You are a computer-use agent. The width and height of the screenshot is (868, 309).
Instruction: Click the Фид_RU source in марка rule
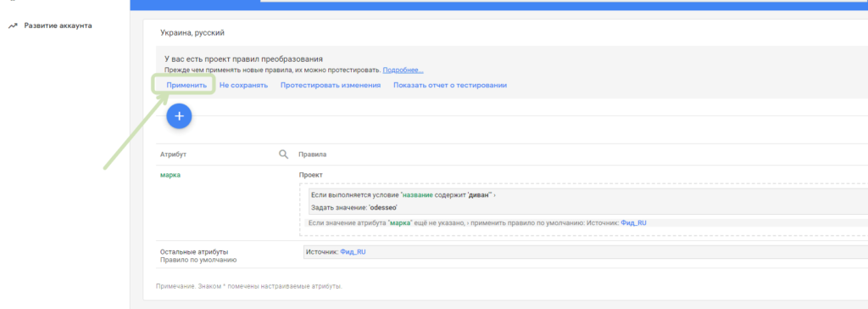coord(634,223)
